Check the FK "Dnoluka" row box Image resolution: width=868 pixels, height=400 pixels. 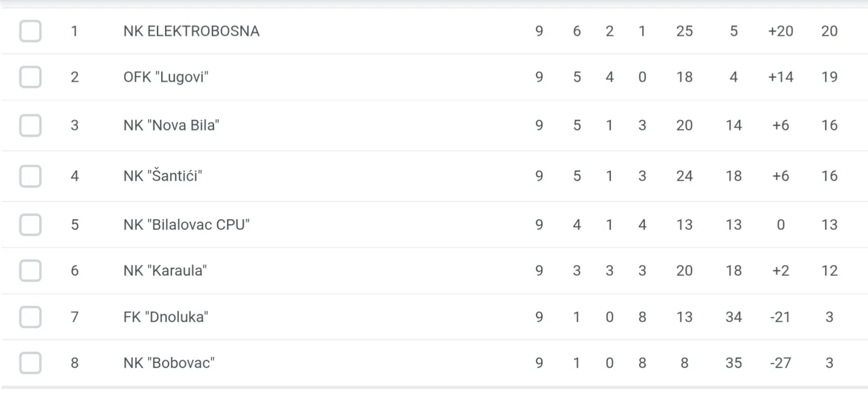click(x=30, y=317)
